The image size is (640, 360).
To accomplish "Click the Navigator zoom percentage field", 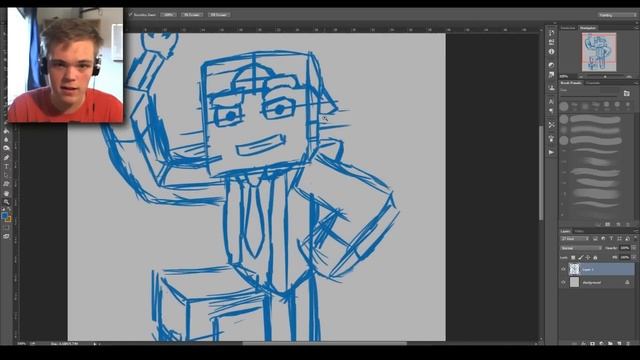I will [x=564, y=76].
